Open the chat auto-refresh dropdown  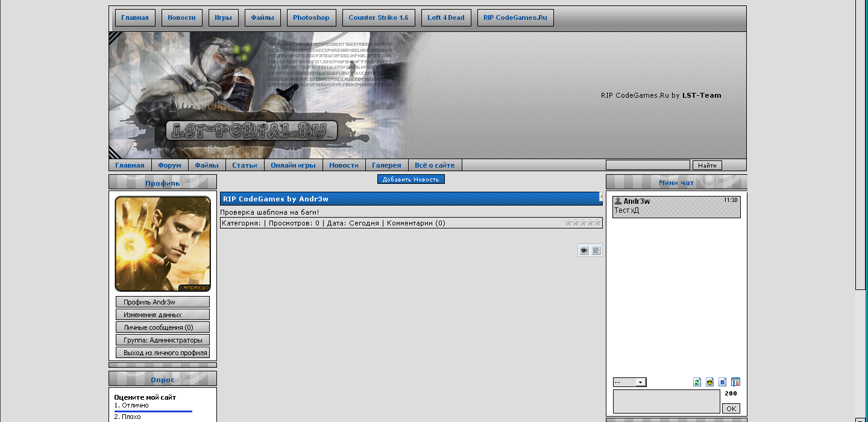pos(629,382)
